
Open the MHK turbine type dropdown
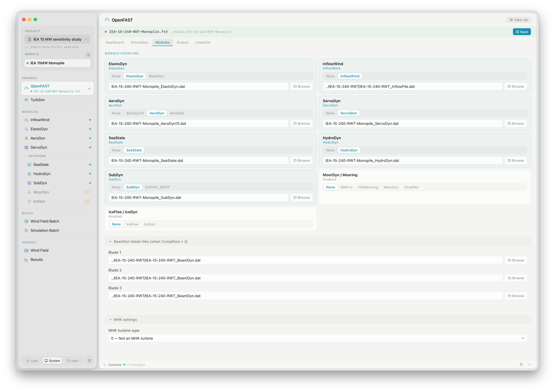[318, 338]
